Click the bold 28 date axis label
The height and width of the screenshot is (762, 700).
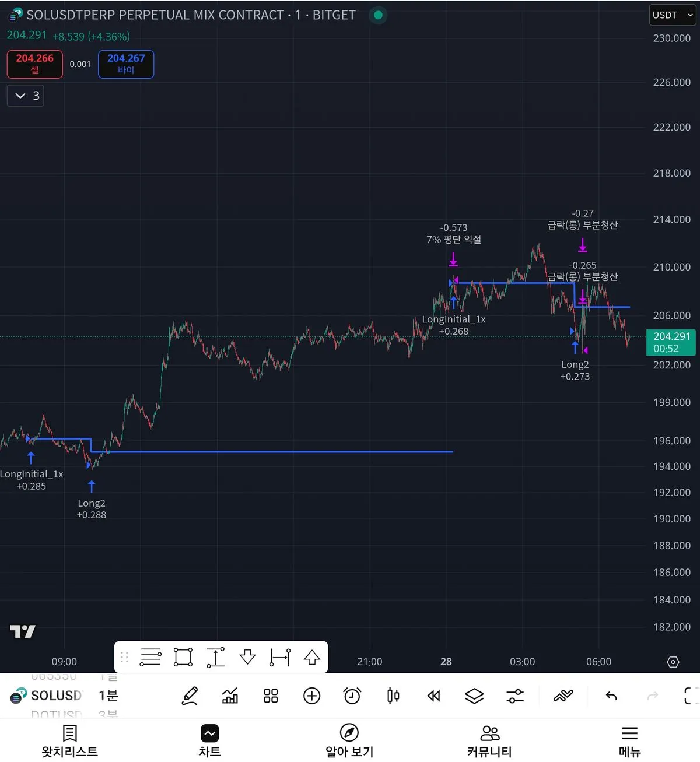point(446,662)
